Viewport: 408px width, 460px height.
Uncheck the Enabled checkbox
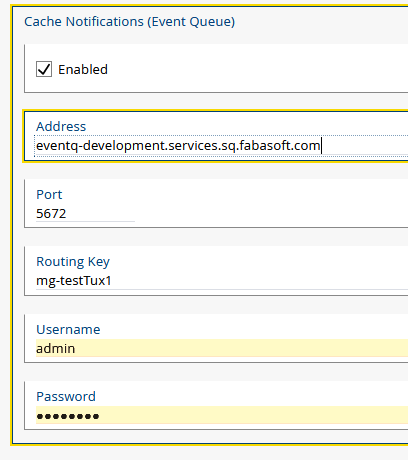[44, 69]
